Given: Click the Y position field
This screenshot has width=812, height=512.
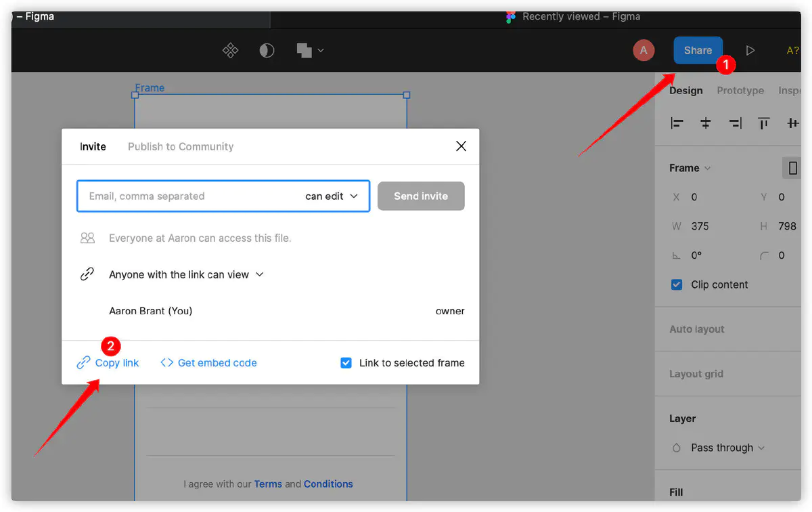Looking at the screenshot, I should tap(781, 197).
